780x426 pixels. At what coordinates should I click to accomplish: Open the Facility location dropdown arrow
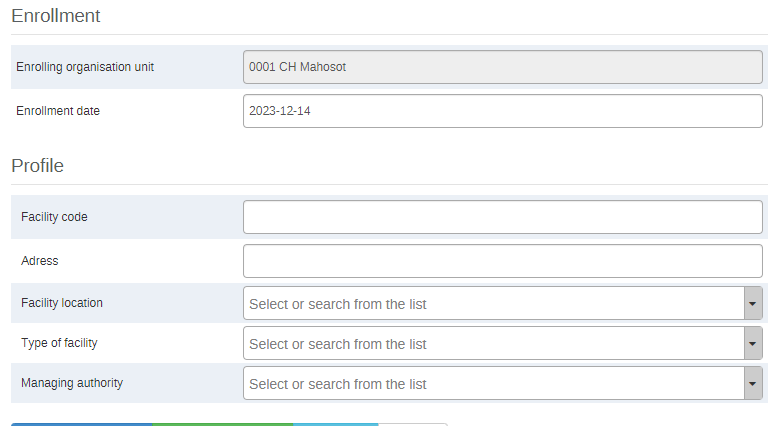[x=753, y=303]
